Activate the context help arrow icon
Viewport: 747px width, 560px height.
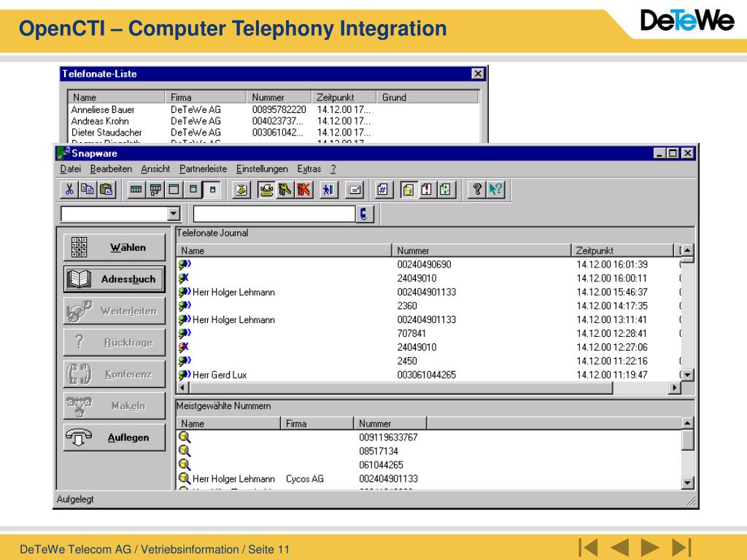coord(495,190)
